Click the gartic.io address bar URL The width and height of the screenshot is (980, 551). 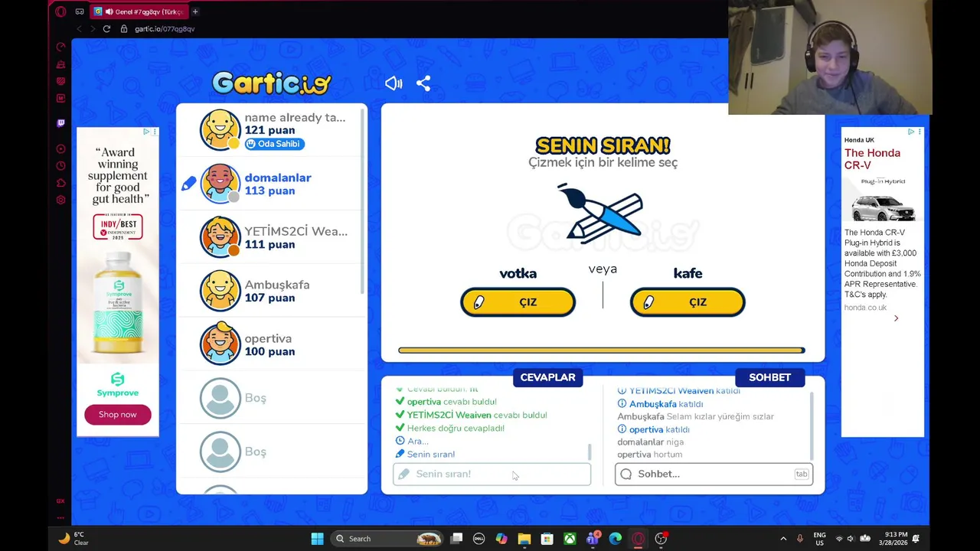(165, 29)
